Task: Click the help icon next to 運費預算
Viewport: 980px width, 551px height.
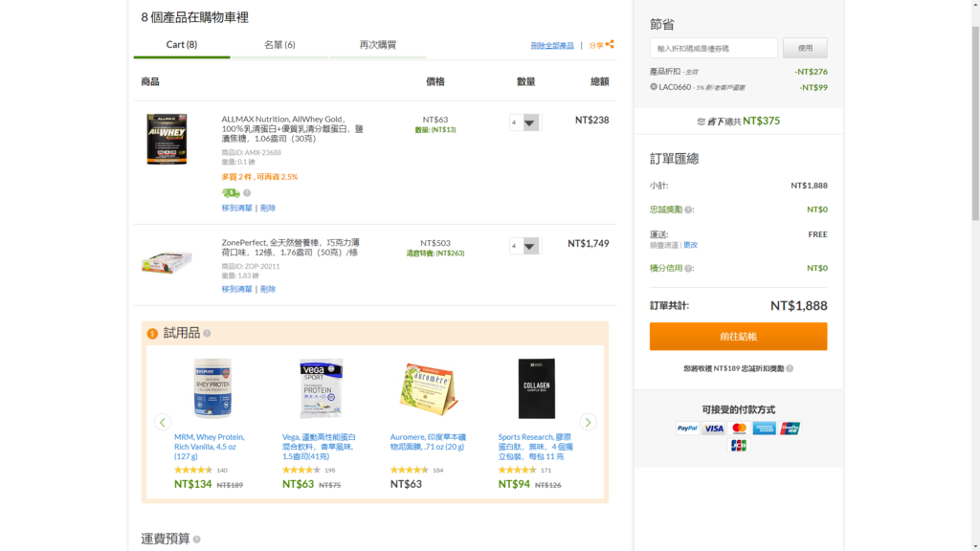Action: click(197, 539)
